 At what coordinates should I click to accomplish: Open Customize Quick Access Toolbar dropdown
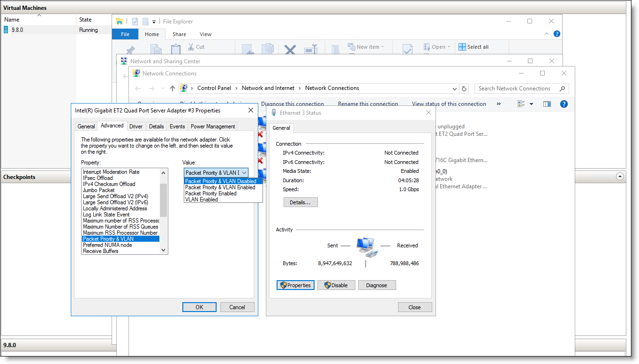(154, 22)
